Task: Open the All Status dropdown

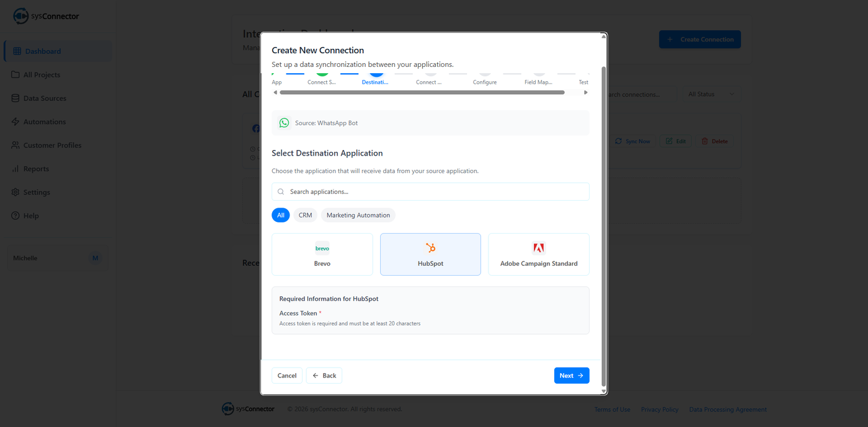Action: point(711,94)
